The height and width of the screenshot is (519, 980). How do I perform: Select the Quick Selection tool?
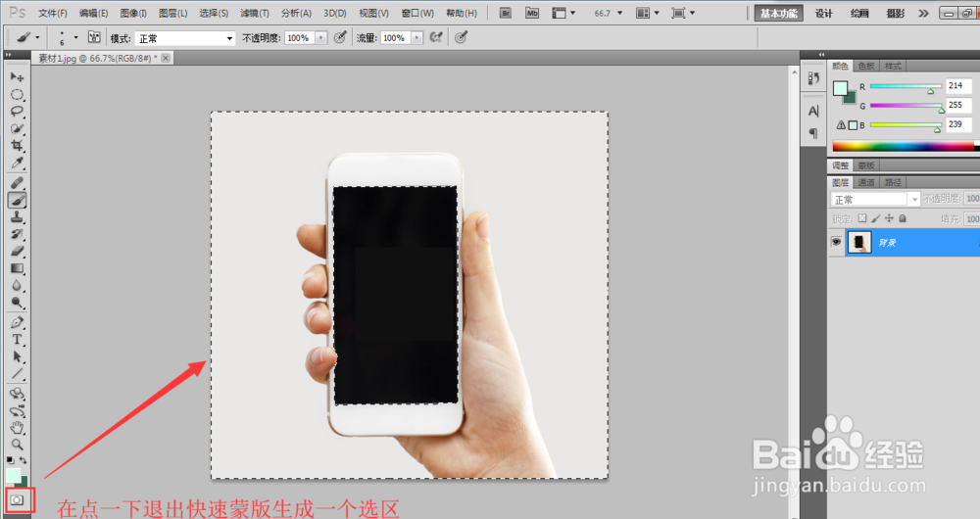[x=17, y=128]
